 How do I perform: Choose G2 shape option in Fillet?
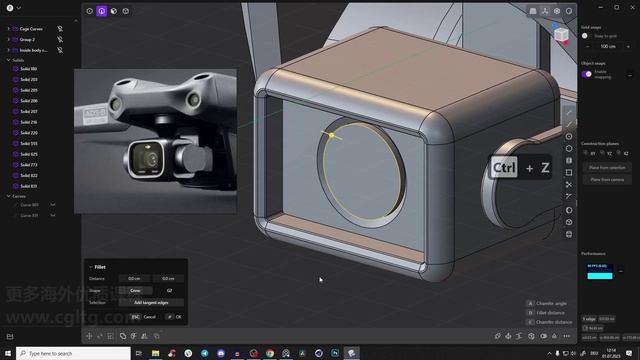pos(169,291)
